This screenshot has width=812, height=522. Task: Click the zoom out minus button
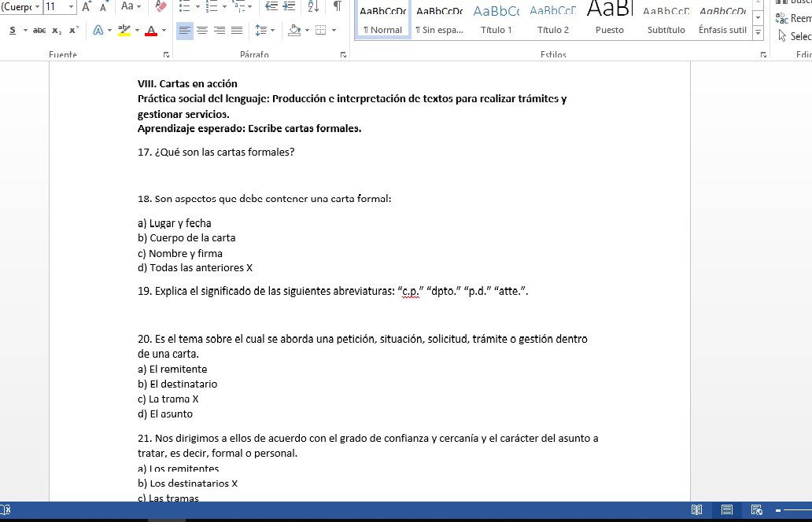[778, 511]
